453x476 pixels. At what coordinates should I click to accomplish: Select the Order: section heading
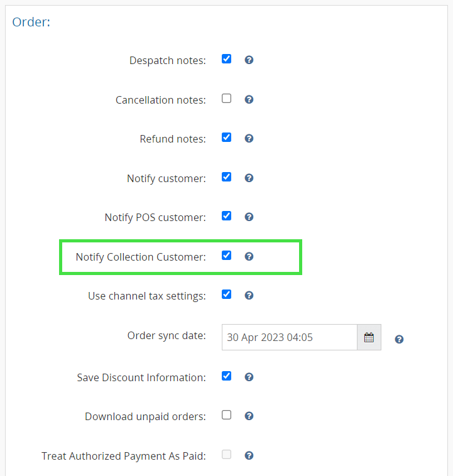pos(31,22)
